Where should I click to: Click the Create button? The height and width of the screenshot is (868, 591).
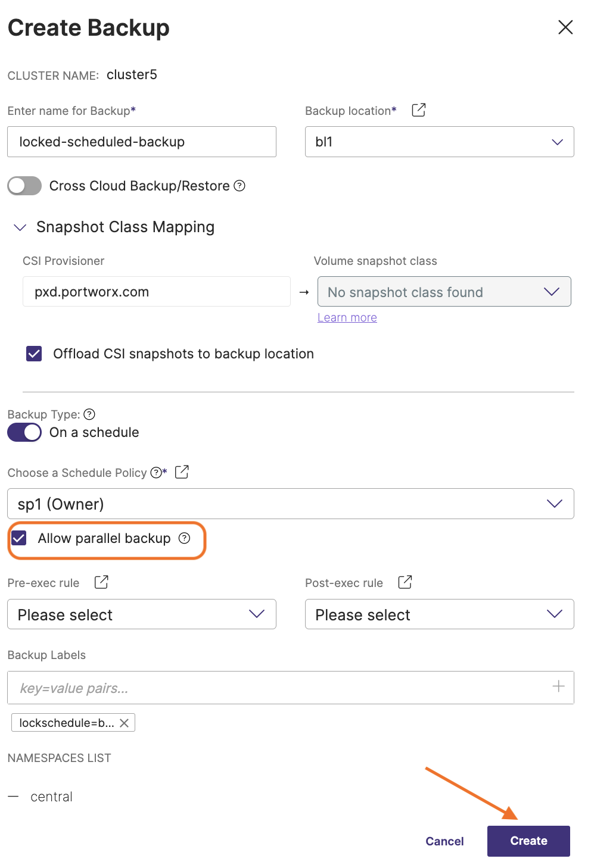coord(528,841)
